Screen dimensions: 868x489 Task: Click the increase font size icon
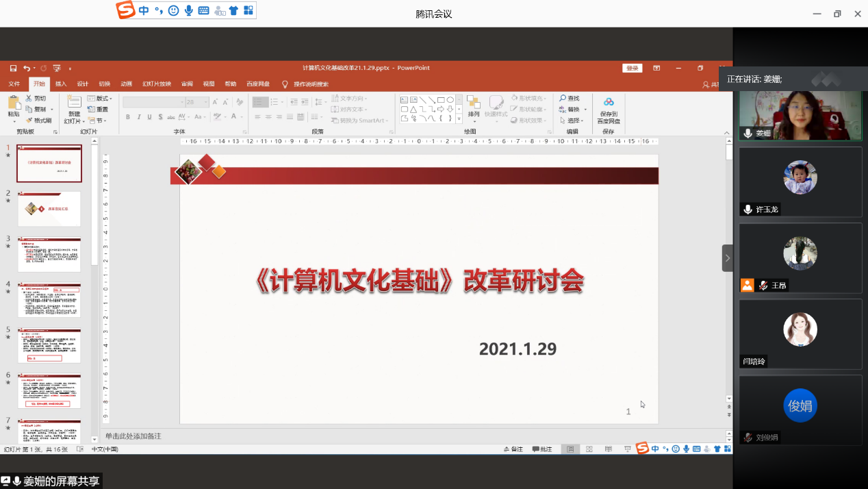point(216,102)
